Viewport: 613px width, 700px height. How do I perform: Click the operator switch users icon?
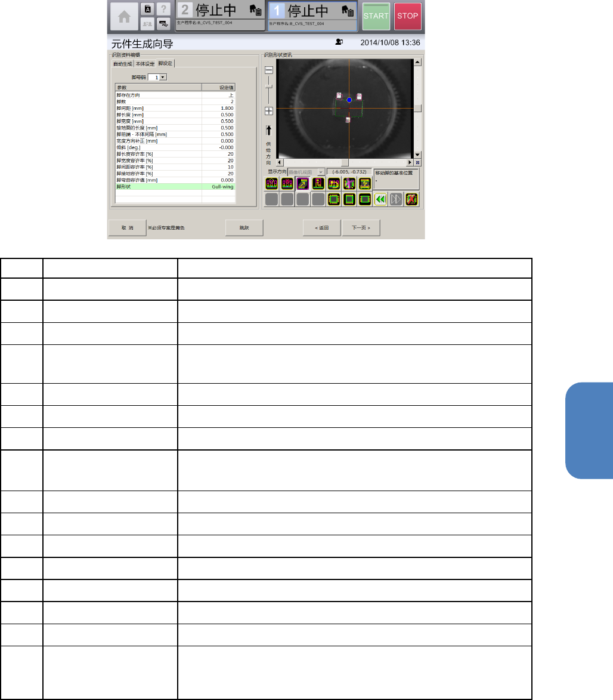[148, 24]
